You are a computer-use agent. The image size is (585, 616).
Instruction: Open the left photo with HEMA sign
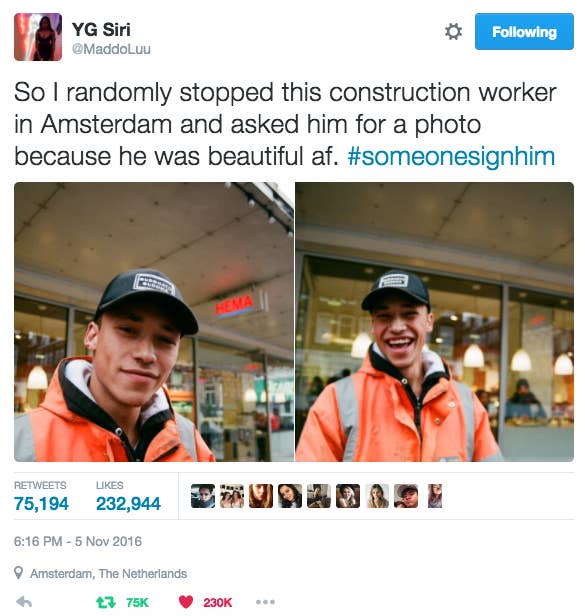point(154,322)
